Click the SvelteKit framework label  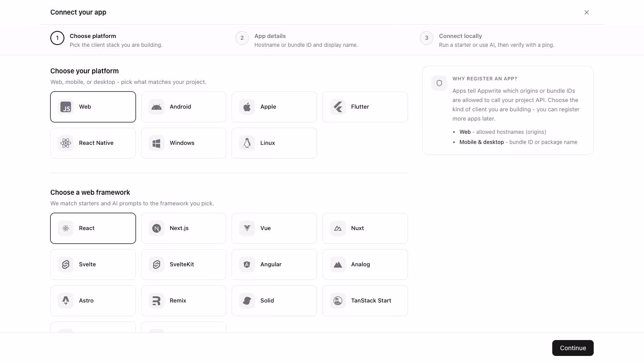(x=182, y=265)
